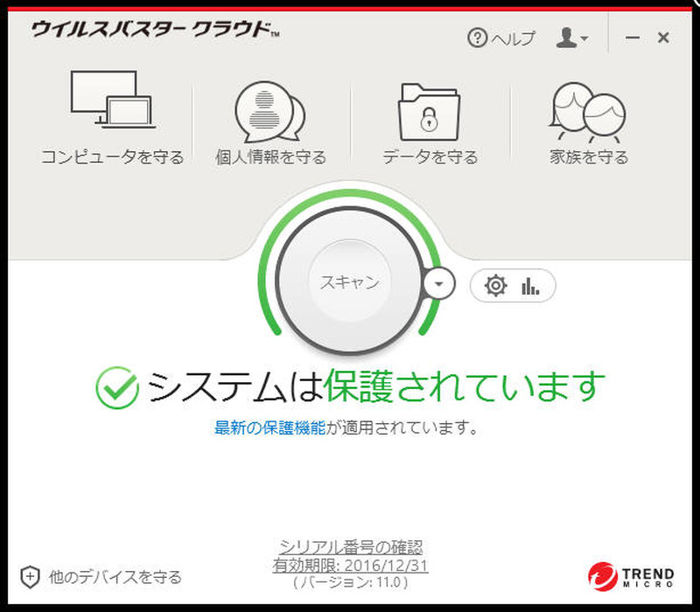
Task: Click the データを守る locked folder icon
Action: (x=429, y=111)
